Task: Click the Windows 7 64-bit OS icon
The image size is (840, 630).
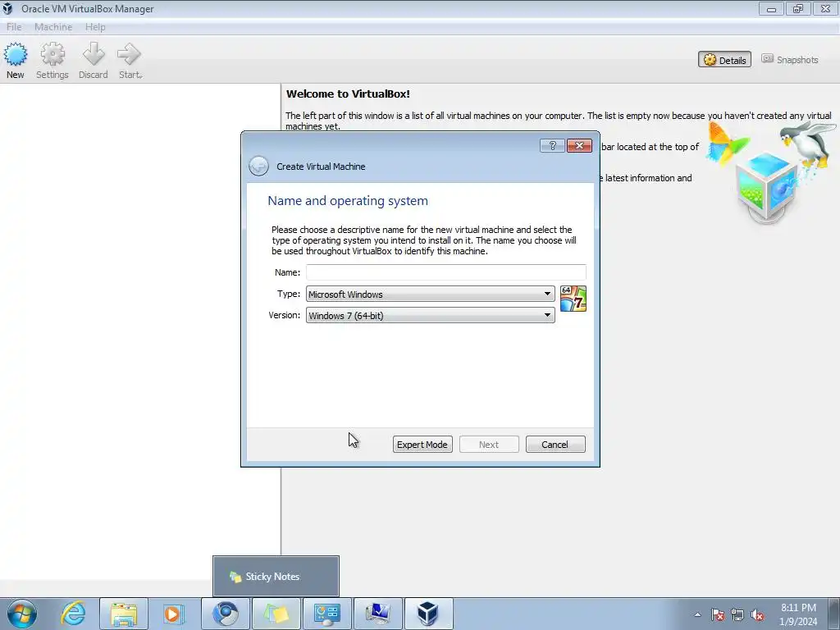Action: tap(573, 299)
